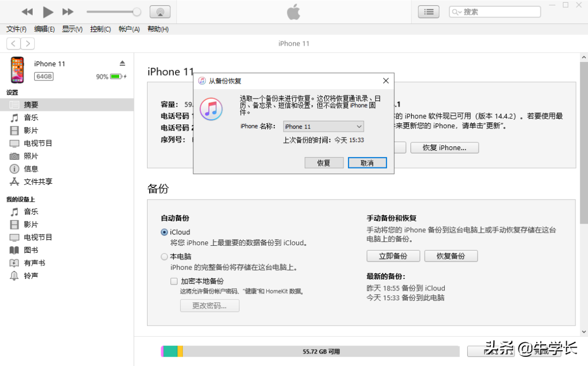Image resolution: width=588 pixels, height=366 pixels.
Task: Go back with the left arrow button
Action: (14, 44)
